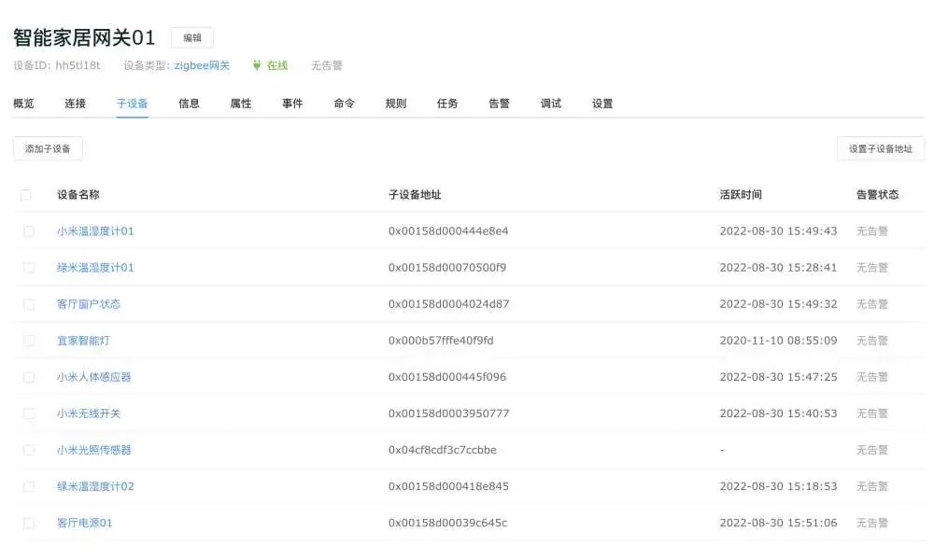934x560 pixels.
Task: Check the box for 小米温湿度计01
Action: (29, 231)
